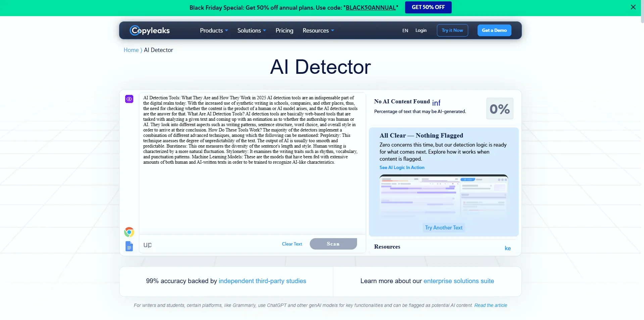This screenshot has width=644, height=320.
Task: Expand the Resources section arrow in results panel
Action: point(507,248)
